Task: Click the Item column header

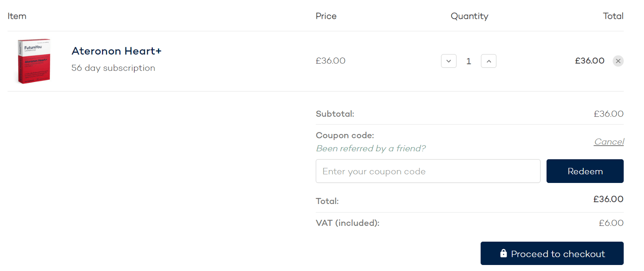Action: [x=17, y=16]
